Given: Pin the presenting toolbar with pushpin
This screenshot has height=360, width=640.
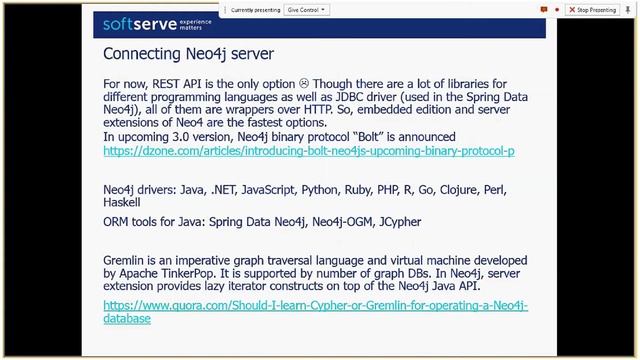Looking at the screenshot, I should [628, 10].
